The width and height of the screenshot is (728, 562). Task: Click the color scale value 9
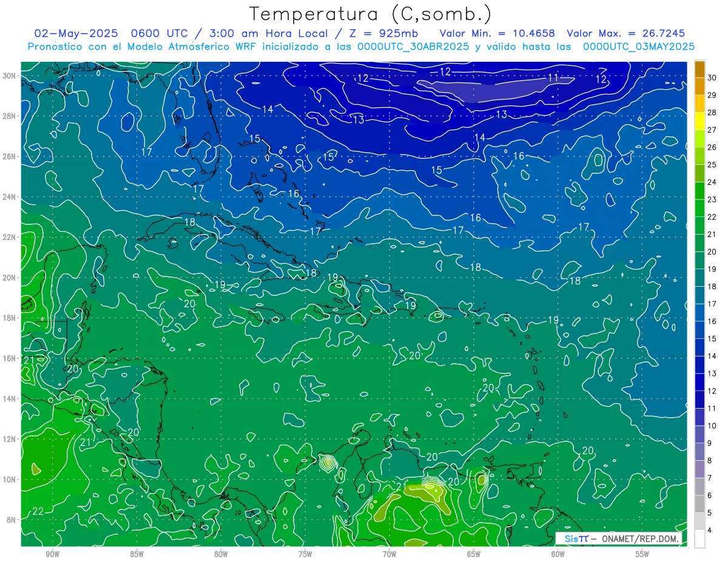pyautogui.click(x=710, y=443)
